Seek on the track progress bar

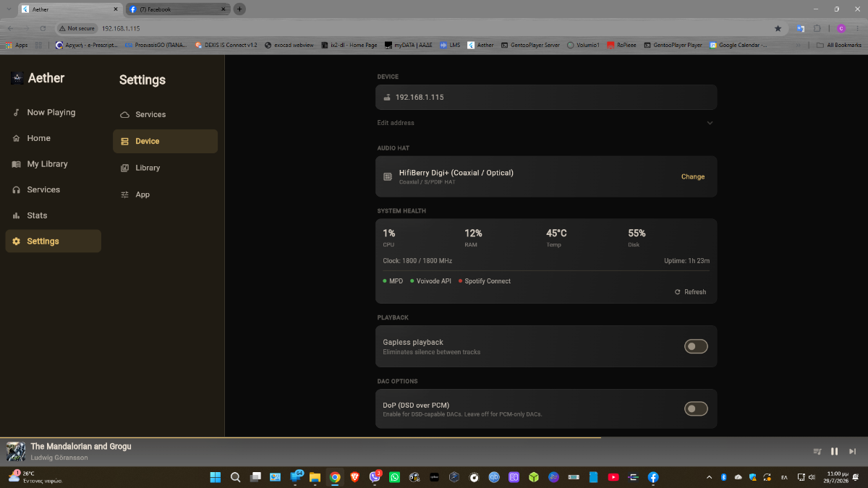pos(434,437)
